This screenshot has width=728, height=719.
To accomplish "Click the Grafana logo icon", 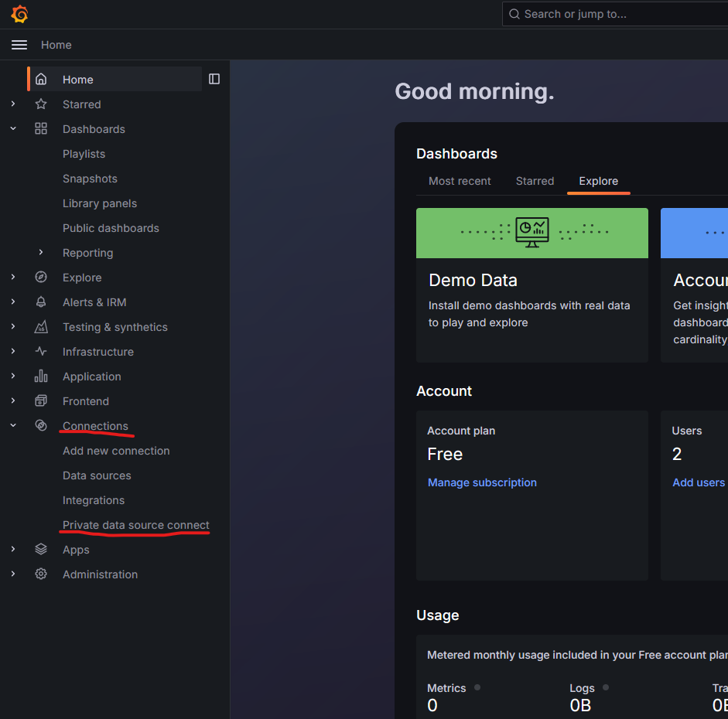I will (x=19, y=14).
